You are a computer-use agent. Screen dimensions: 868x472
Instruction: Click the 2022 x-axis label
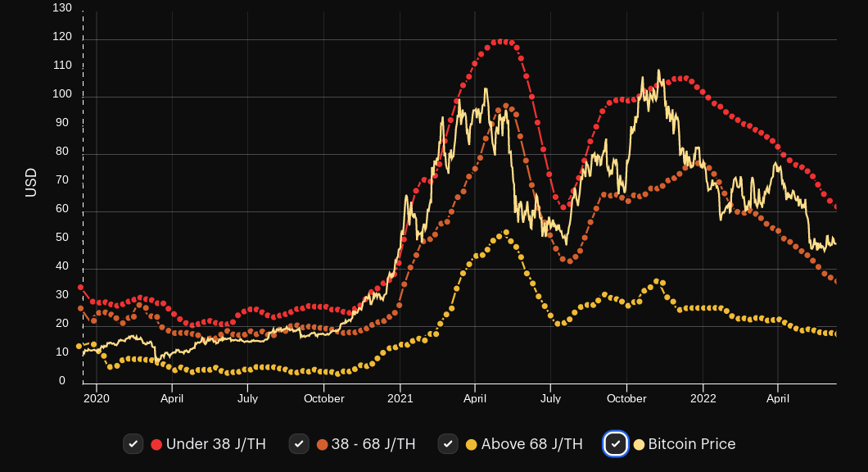point(703,399)
